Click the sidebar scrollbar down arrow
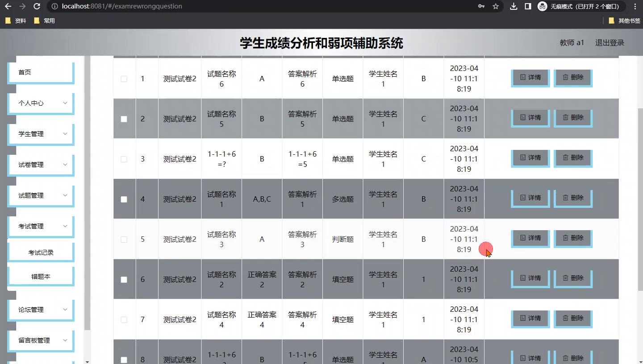 pyautogui.click(x=88, y=361)
